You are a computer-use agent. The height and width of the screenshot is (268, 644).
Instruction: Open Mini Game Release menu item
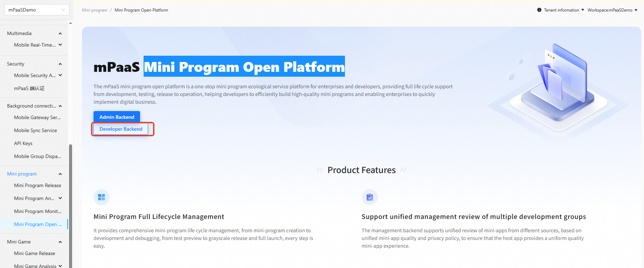(x=34, y=253)
